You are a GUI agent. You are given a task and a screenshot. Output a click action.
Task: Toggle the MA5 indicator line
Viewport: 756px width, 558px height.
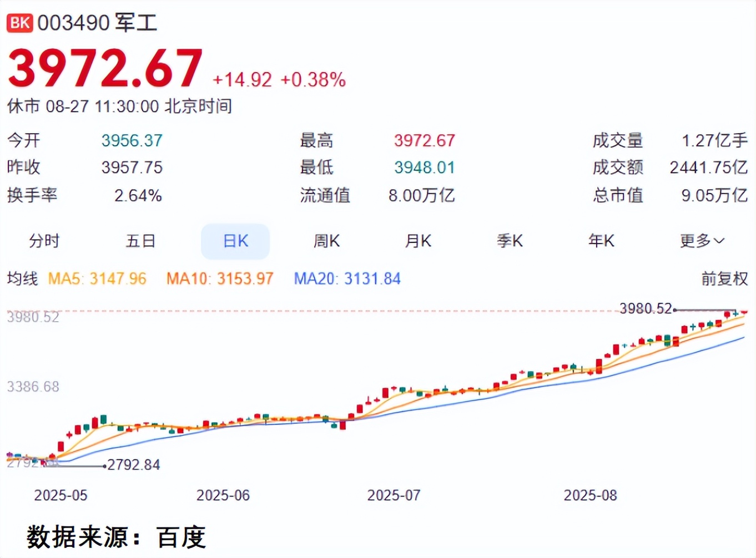97,278
